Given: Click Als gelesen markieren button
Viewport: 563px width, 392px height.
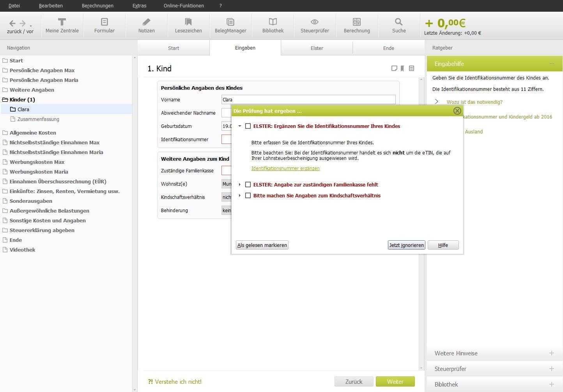Looking at the screenshot, I should pyautogui.click(x=262, y=245).
